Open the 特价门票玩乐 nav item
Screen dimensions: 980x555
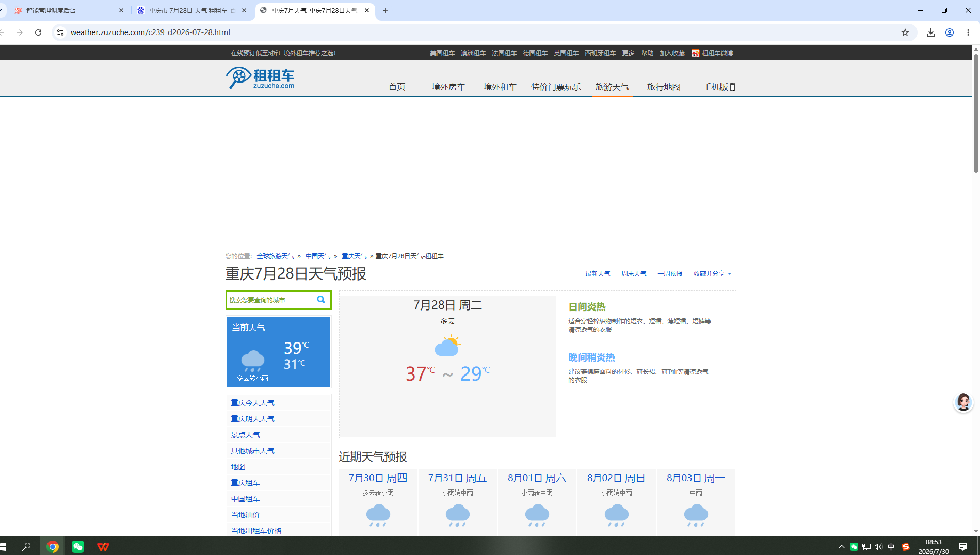click(x=556, y=87)
